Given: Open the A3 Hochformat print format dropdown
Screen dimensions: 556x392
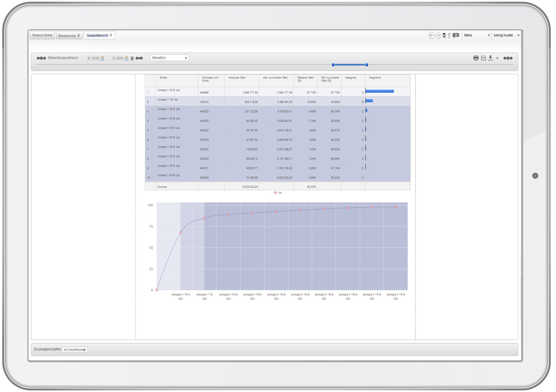Looking at the screenshot, I should [x=75, y=350].
